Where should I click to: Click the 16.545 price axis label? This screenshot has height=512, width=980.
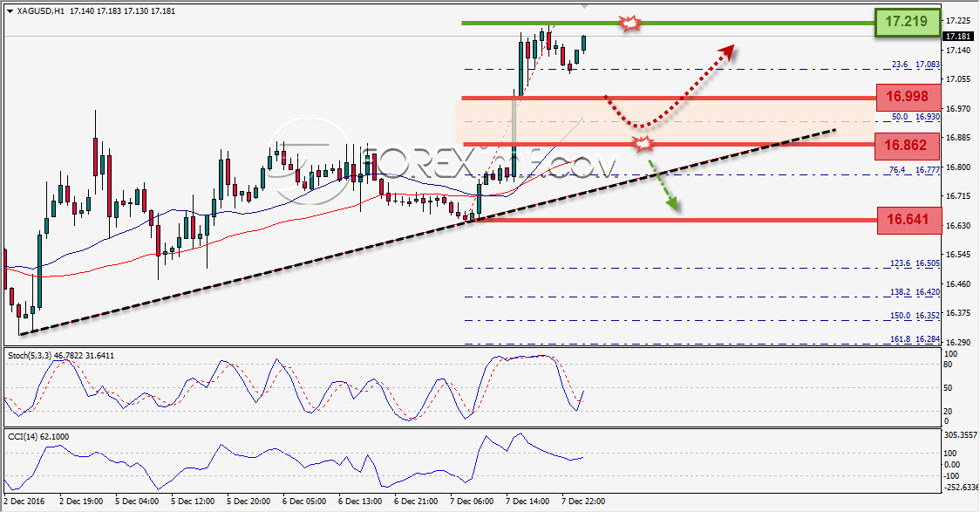(x=957, y=255)
